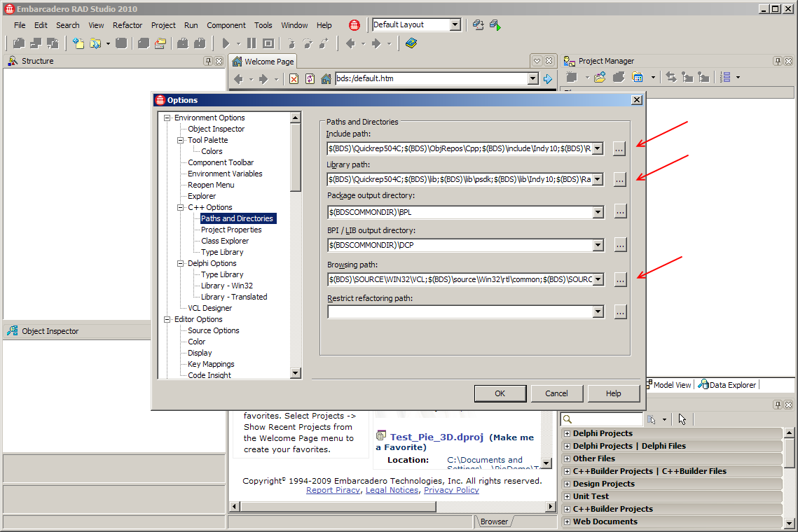Click Add New Project icon in Project Manager
Viewport: 798px width, 532px height.
(x=600, y=77)
